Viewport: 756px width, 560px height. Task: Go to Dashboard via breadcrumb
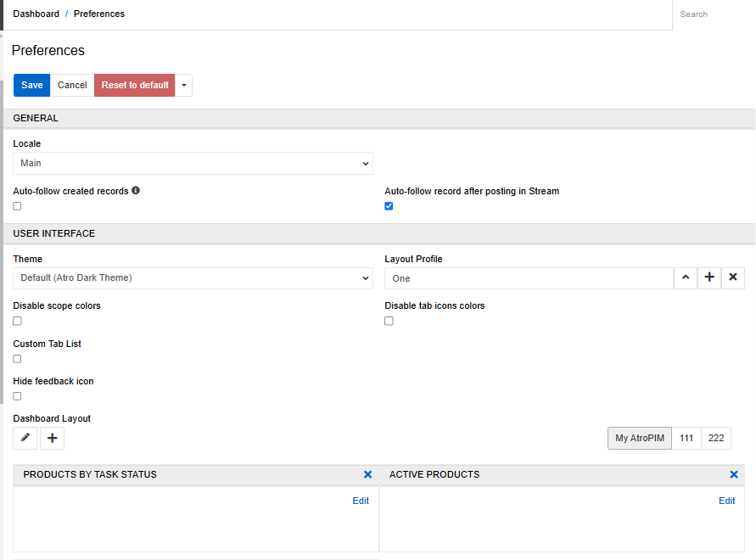click(x=36, y=14)
